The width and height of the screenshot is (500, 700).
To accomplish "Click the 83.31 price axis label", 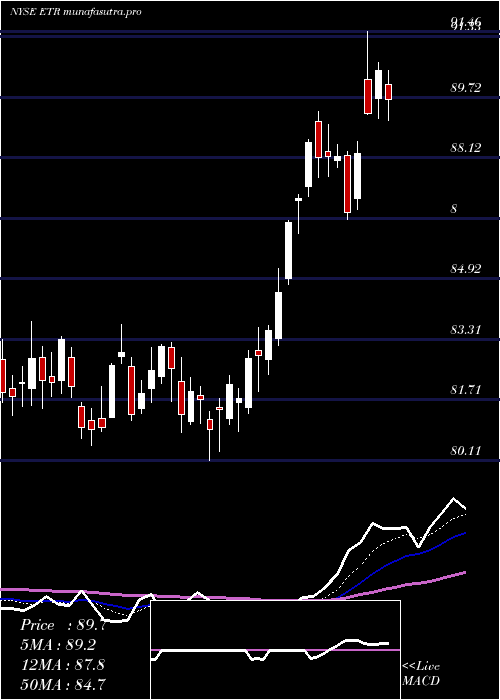I will (x=466, y=330).
